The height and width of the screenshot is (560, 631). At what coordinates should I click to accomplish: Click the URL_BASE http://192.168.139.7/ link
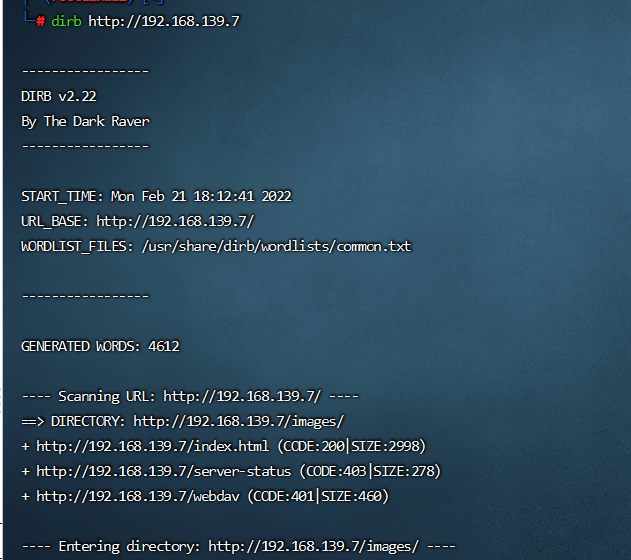(175, 221)
